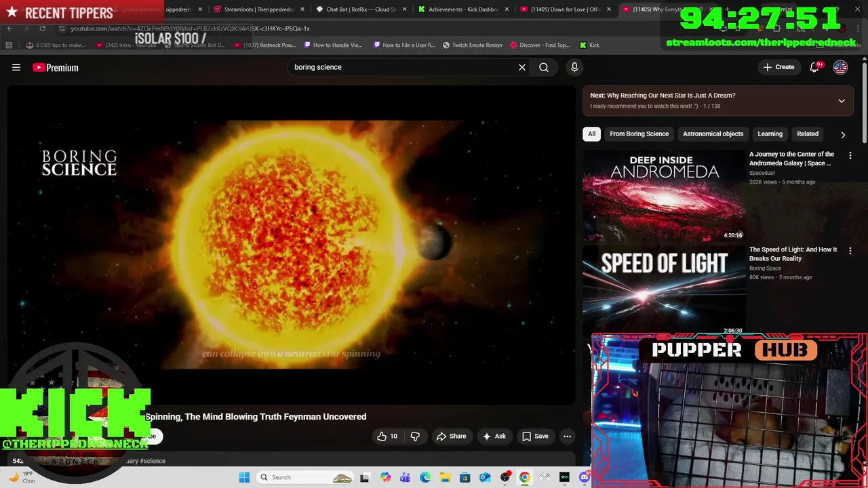Image resolution: width=868 pixels, height=488 pixels.
Task: Clear the 'boring science' search text
Action: [522, 67]
